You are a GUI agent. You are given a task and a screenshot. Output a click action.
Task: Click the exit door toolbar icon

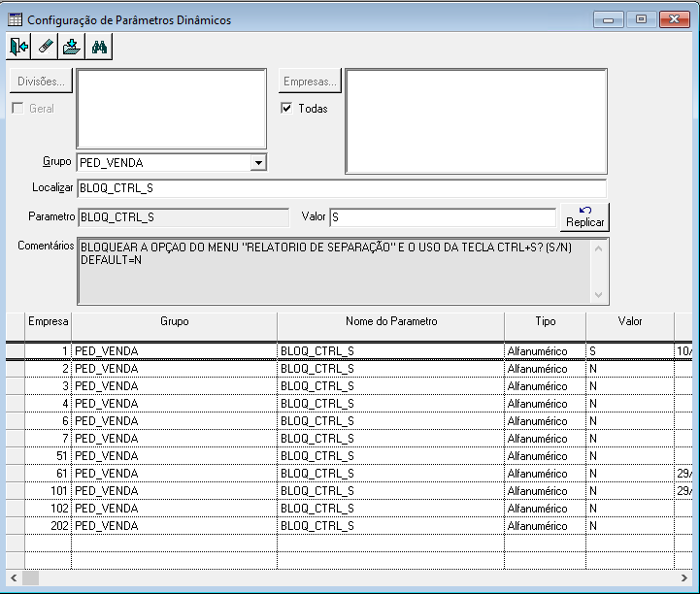[18, 47]
